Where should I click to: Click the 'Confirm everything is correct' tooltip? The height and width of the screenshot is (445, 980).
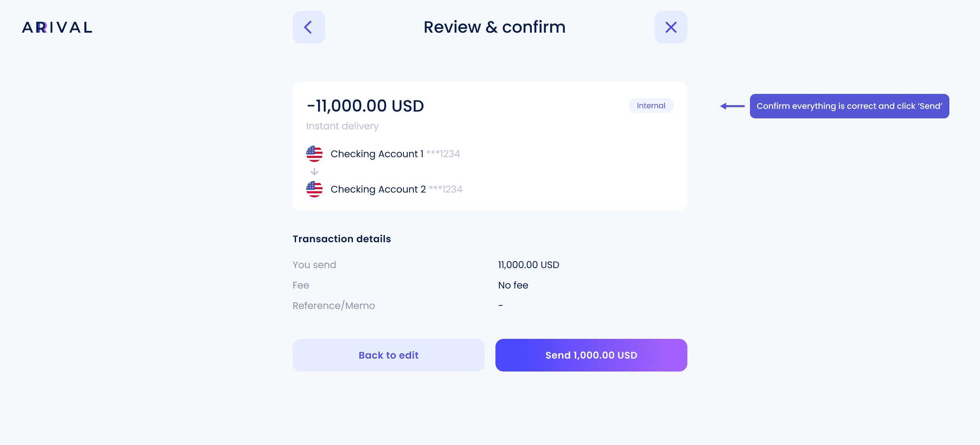coord(849,106)
